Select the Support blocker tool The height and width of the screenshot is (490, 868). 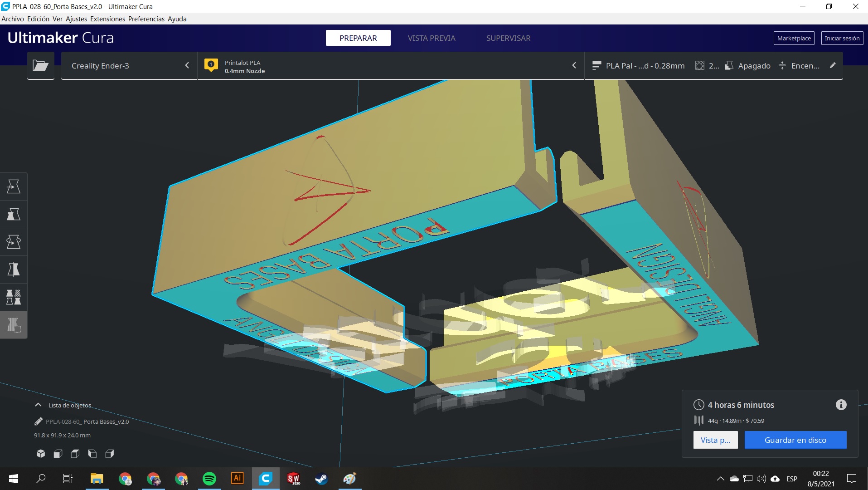click(x=14, y=324)
